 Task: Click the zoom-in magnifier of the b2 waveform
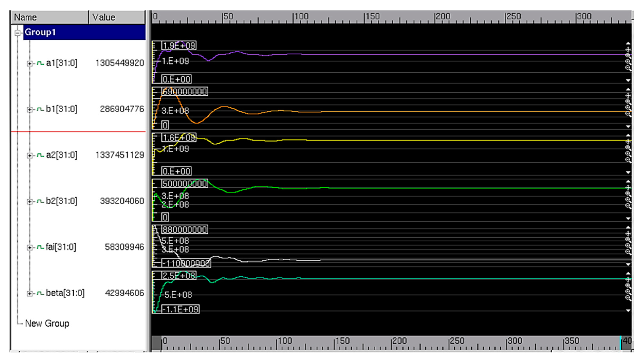click(x=628, y=200)
